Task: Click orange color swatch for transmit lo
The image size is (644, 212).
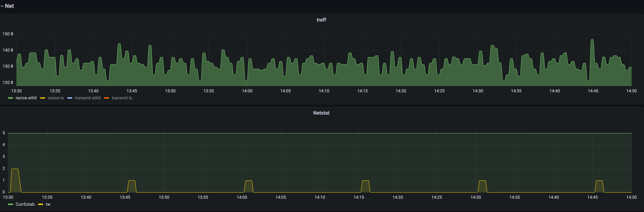Action: 106,98
